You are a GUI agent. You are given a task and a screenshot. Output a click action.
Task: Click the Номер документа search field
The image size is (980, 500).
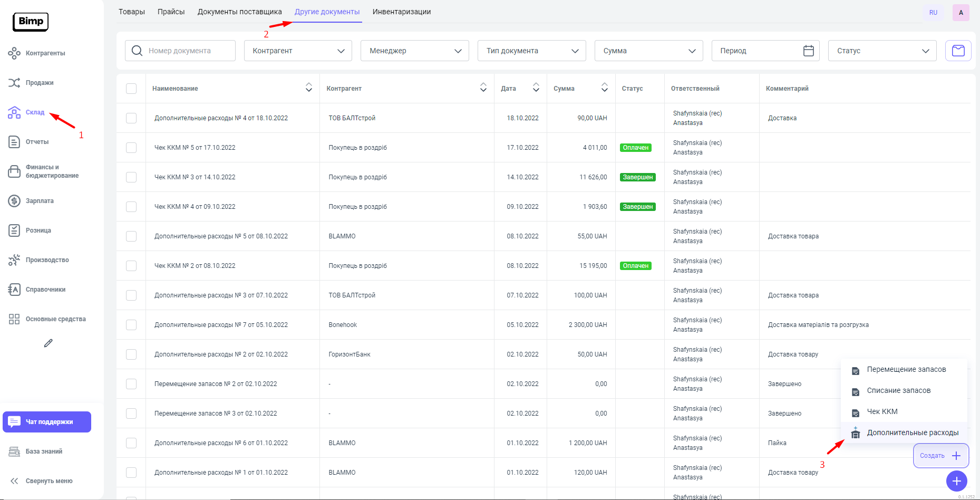point(187,51)
